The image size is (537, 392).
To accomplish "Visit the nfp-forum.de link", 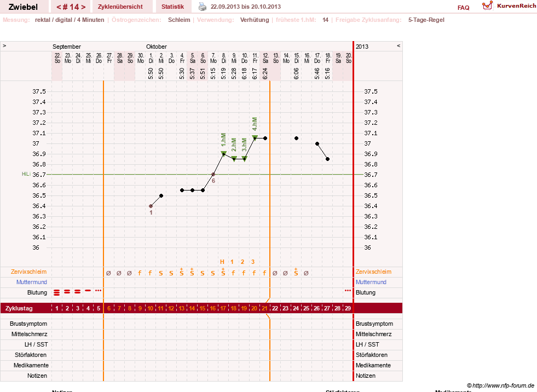I will pos(500,385).
